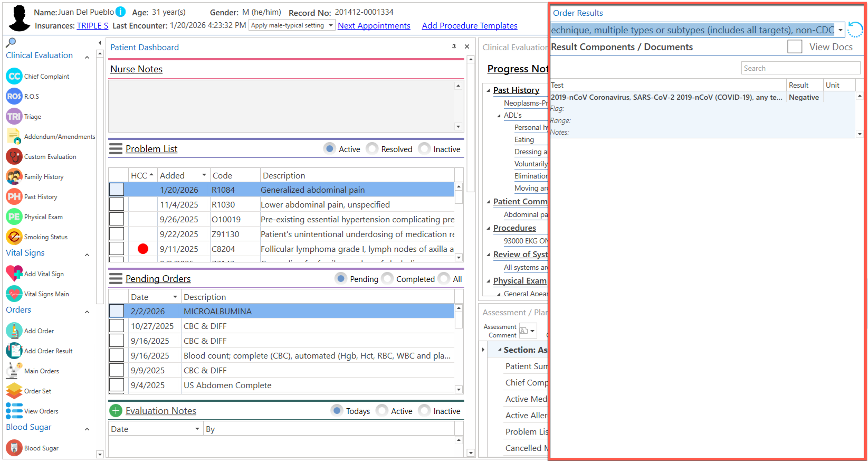The height and width of the screenshot is (461, 868).
Task: Open Triage from the sidebar
Action: [14, 116]
